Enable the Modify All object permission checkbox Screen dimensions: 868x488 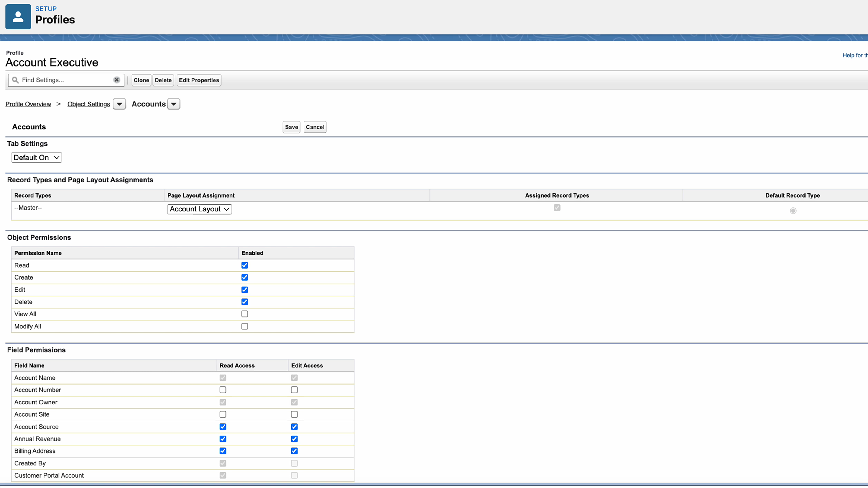pyautogui.click(x=244, y=326)
